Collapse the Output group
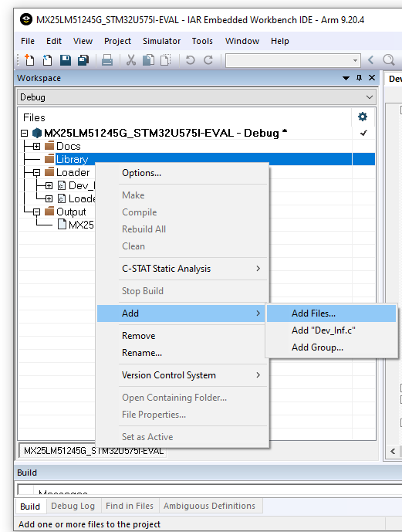 (36, 212)
